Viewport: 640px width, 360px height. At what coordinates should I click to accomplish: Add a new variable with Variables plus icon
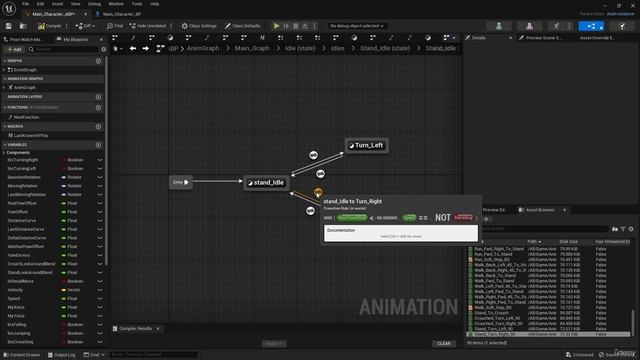98,145
